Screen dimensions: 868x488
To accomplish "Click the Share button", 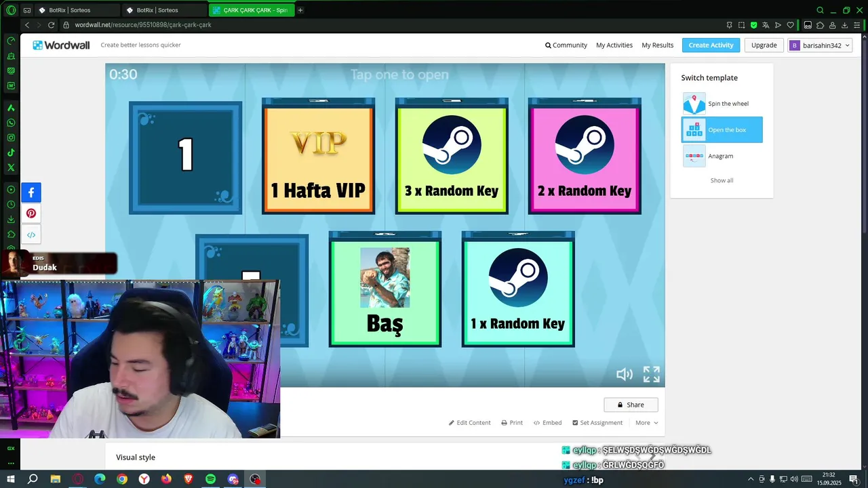I will tap(631, 405).
